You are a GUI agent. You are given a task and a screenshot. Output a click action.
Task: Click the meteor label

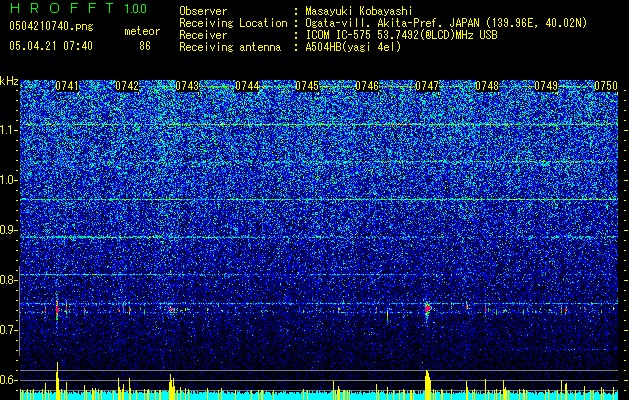pos(142,31)
